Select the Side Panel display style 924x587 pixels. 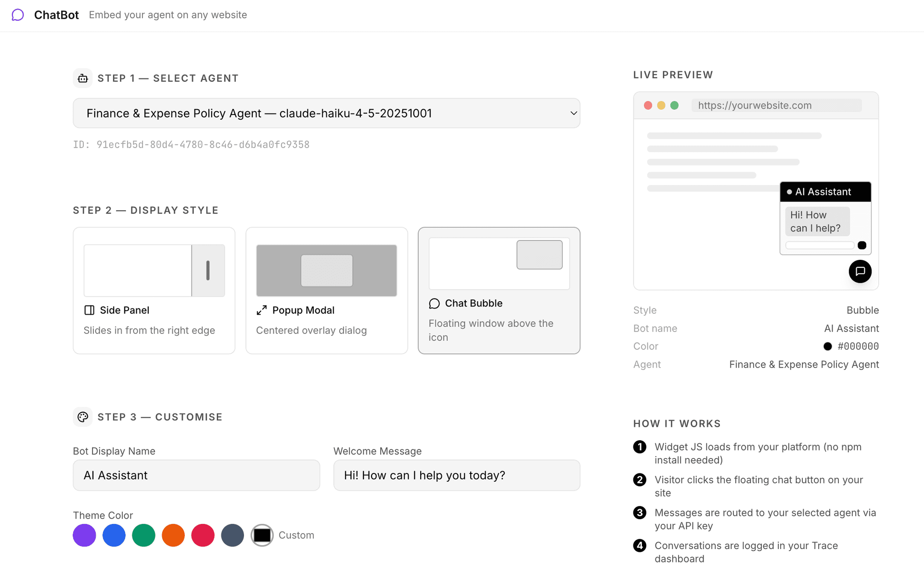click(154, 291)
